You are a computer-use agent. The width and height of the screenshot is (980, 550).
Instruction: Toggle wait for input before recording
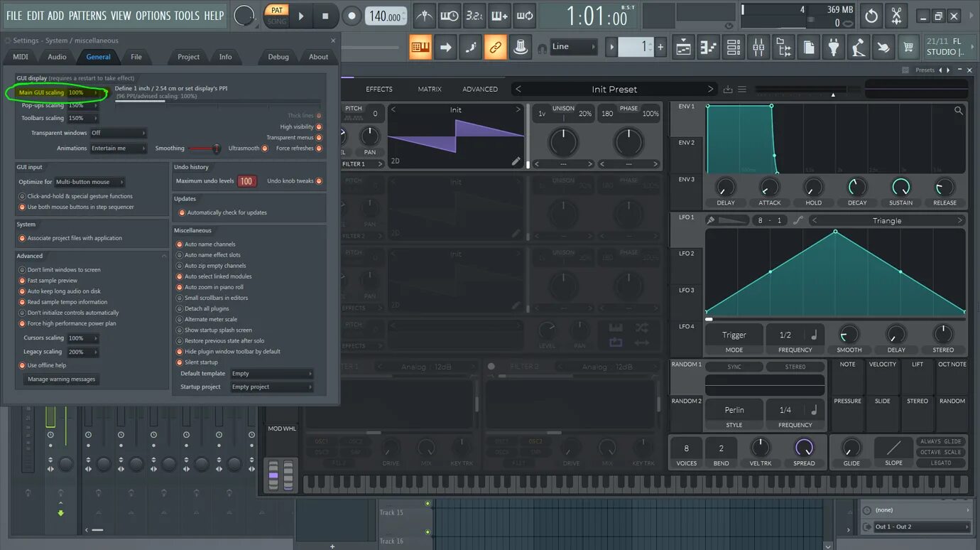tap(450, 16)
